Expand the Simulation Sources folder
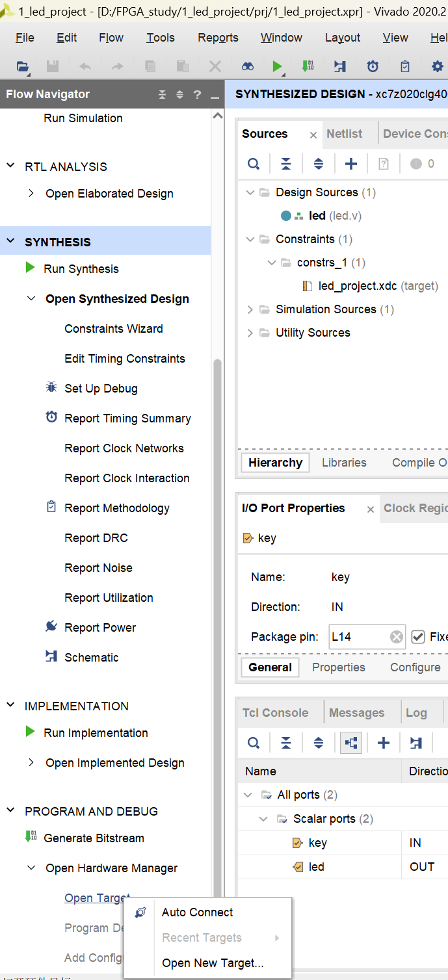 pos(250,309)
